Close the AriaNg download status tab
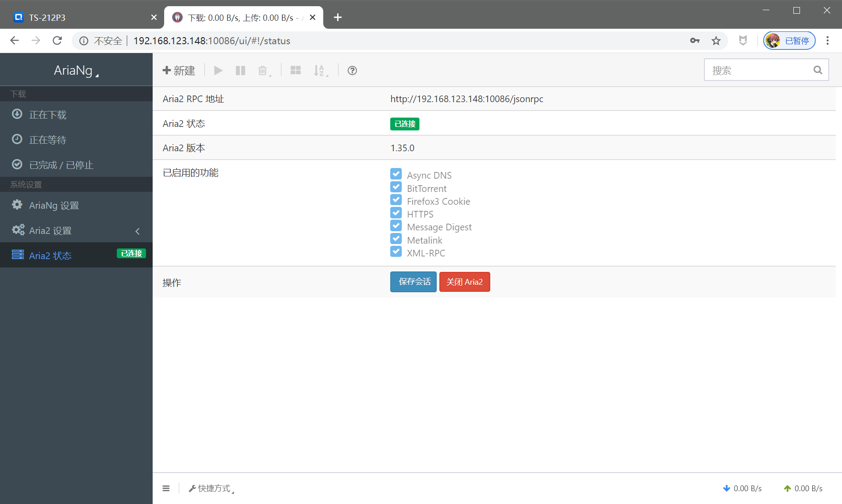This screenshot has height=504, width=842. coord(312,17)
